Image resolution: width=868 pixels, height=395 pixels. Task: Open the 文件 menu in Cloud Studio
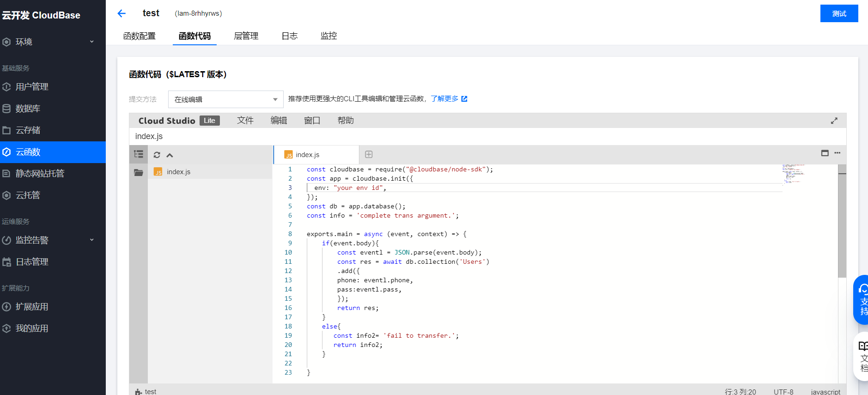[245, 121]
